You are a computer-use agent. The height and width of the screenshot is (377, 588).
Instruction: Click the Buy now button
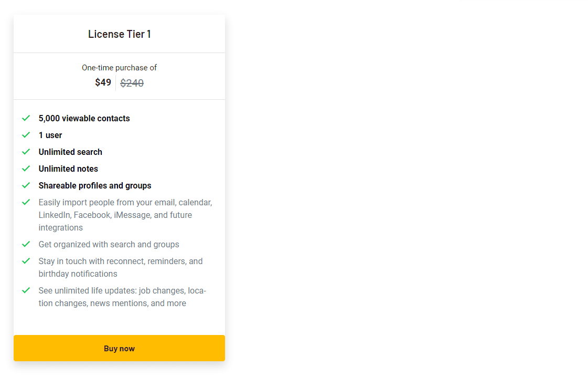(x=119, y=348)
